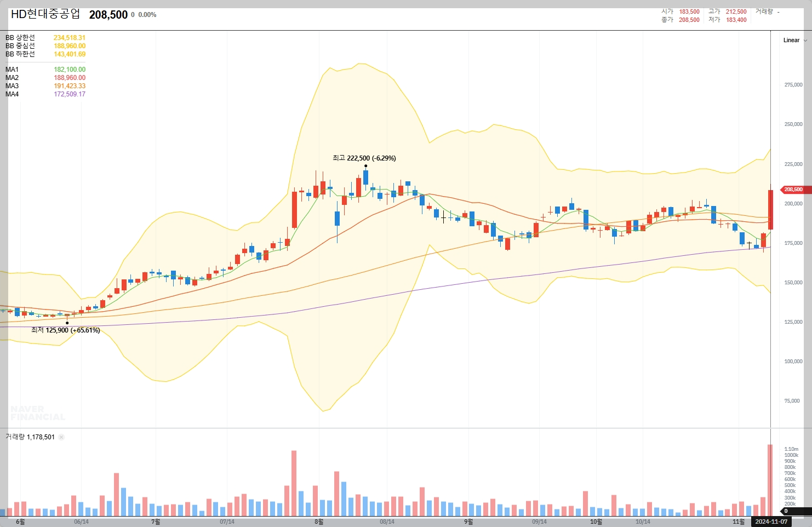Select the MA1 moving average legend
812x527 pixels.
tap(45, 70)
